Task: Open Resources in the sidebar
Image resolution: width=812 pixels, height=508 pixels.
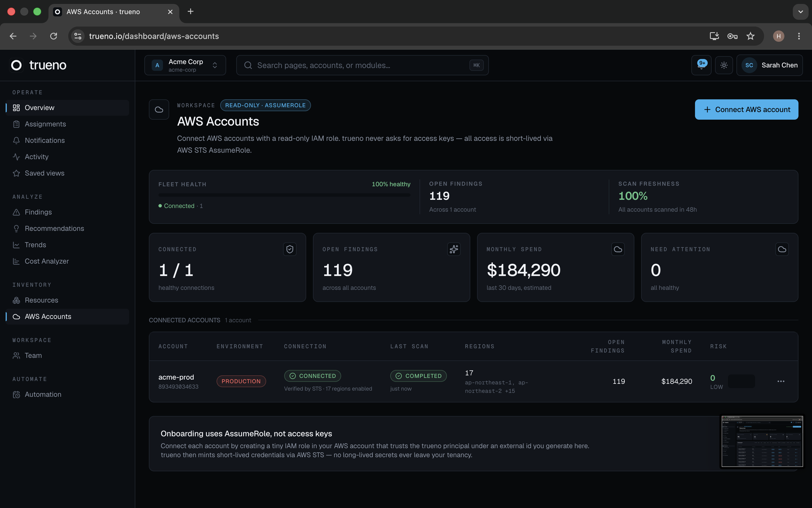Action: [67, 300]
